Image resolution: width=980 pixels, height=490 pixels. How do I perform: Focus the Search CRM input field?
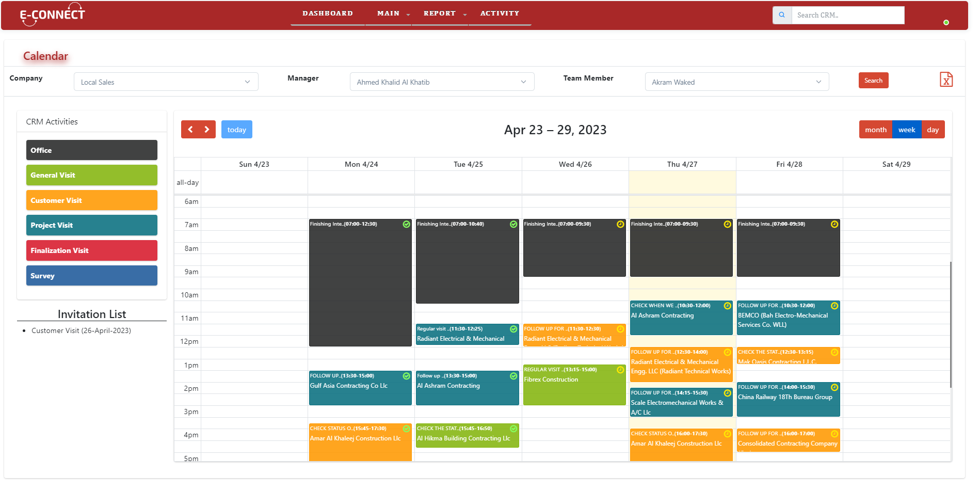pos(848,15)
